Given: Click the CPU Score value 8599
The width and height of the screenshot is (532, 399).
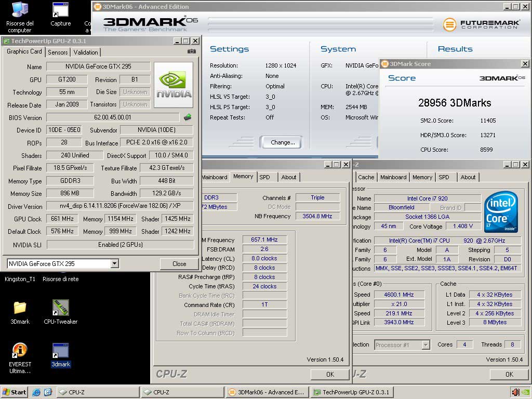Looking at the screenshot, I should click(486, 150).
